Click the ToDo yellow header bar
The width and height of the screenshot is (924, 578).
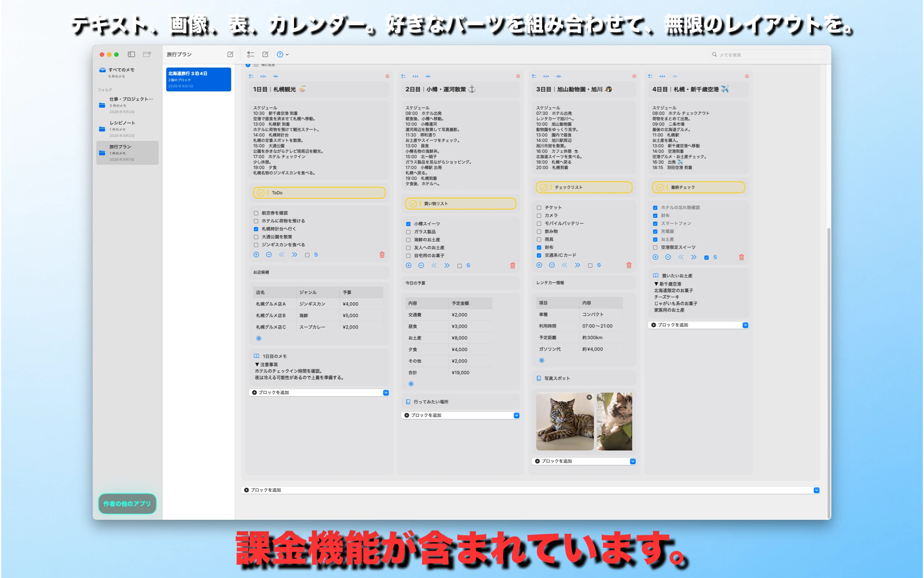319,193
